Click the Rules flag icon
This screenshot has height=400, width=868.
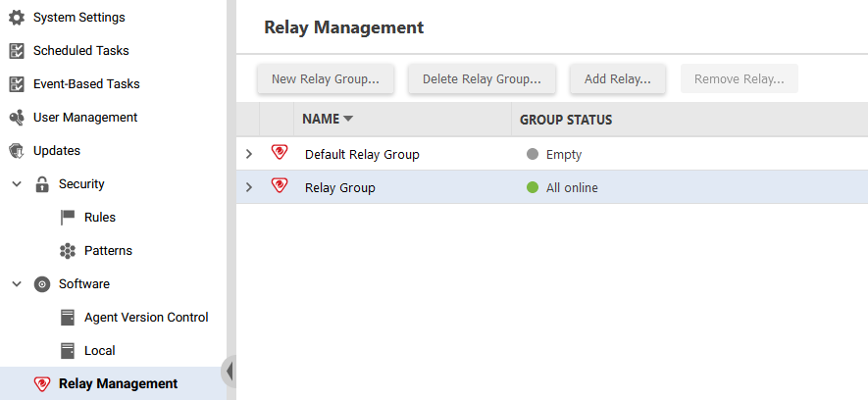coord(68,218)
